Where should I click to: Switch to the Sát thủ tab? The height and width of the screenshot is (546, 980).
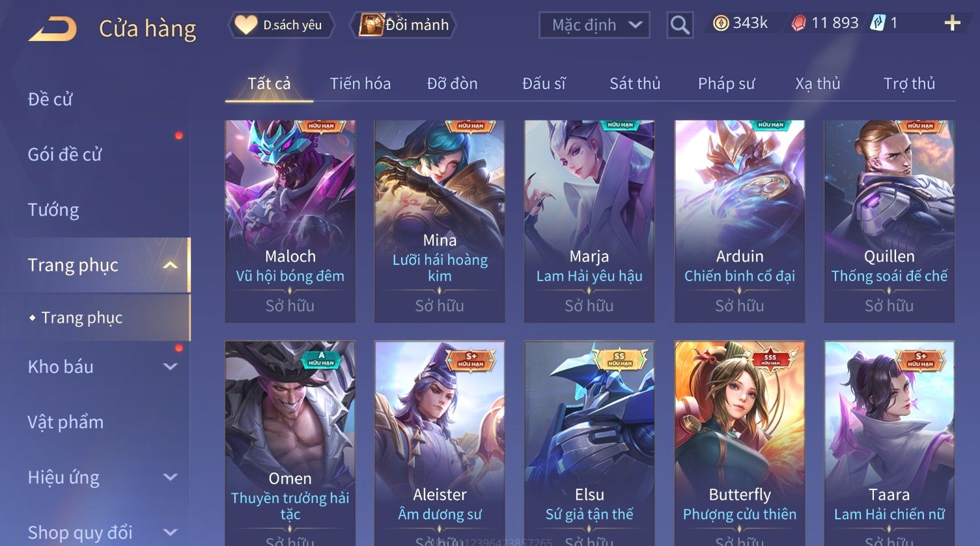click(x=635, y=83)
